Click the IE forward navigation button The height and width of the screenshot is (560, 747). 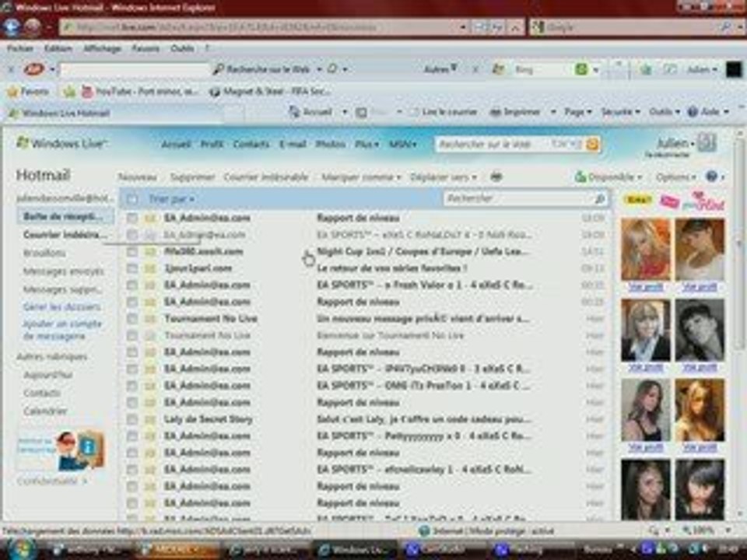click(32, 27)
